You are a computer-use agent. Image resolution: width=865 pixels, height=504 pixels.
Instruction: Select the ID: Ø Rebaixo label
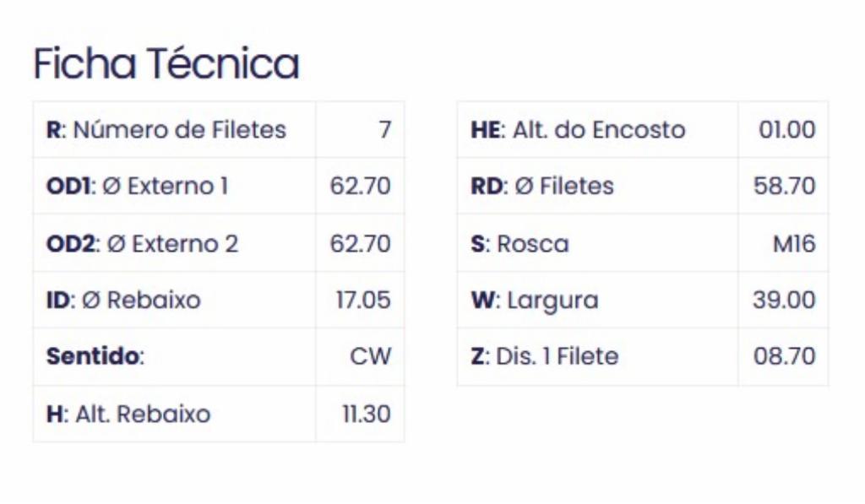pyautogui.click(x=123, y=301)
